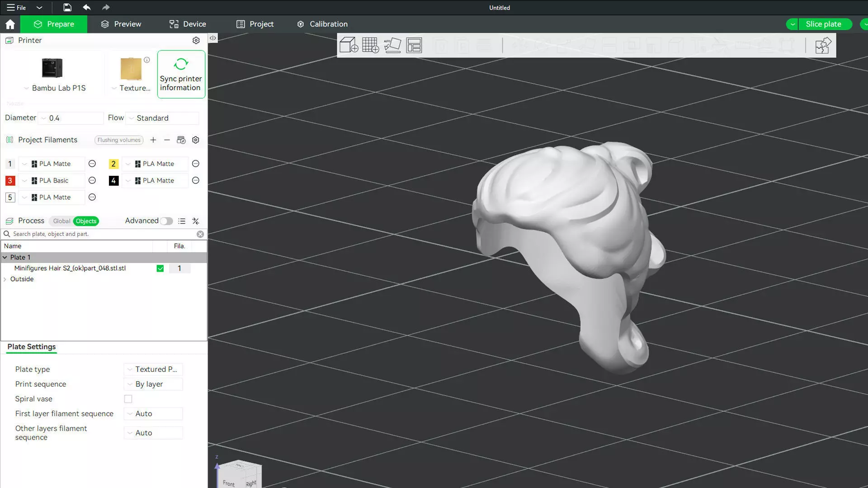Switch to the Preview tab

point(121,24)
